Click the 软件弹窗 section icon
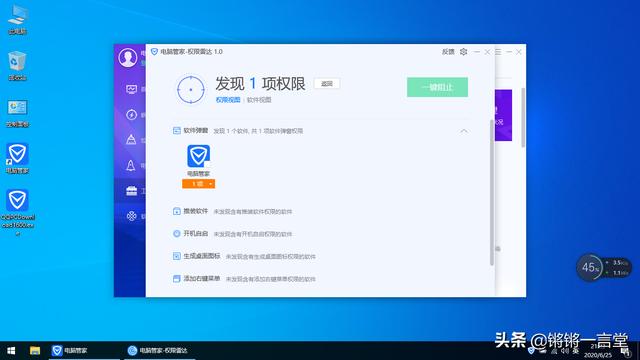The image size is (640, 360). (x=176, y=131)
